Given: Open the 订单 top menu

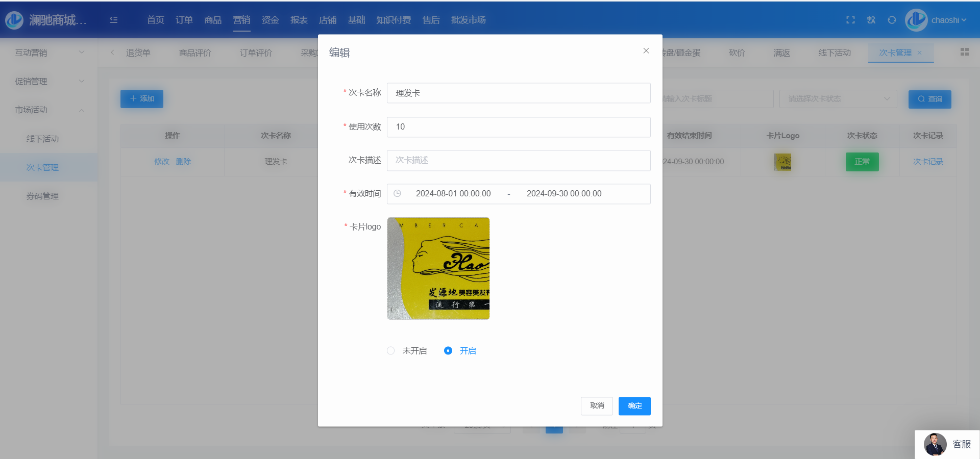Looking at the screenshot, I should (184, 20).
